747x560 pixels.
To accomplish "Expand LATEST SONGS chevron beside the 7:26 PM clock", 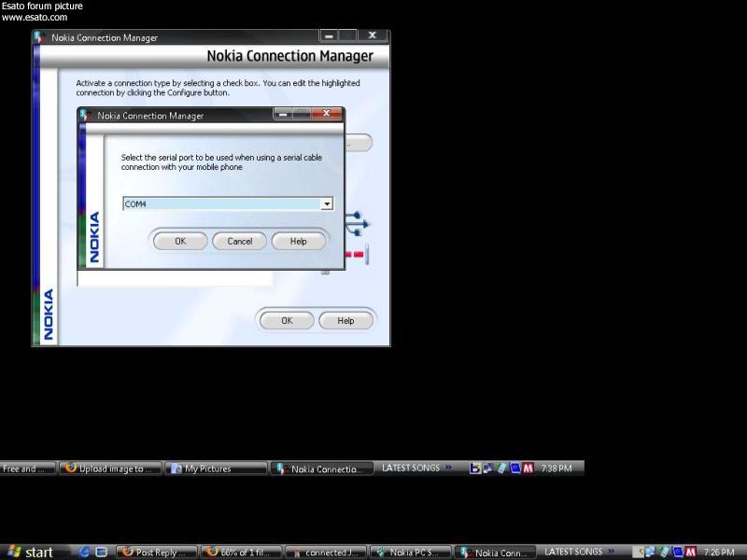I will click(x=612, y=552).
